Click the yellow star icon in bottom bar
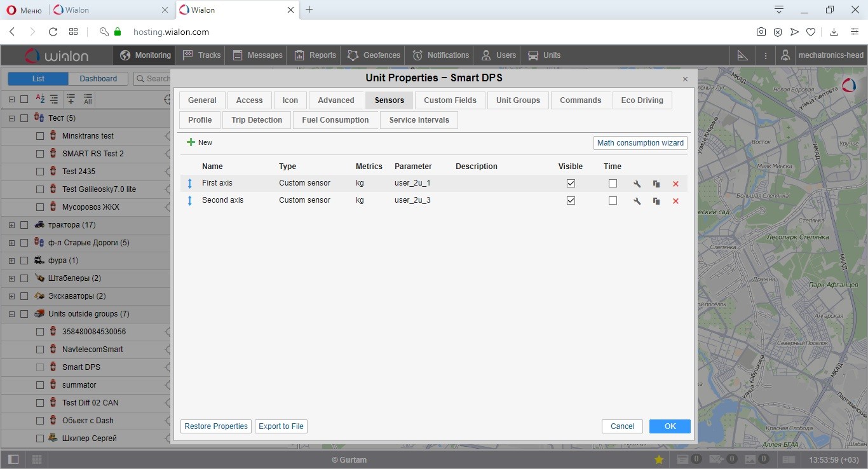This screenshot has height=469, width=868. pyautogui.click(x=659, y=459)
